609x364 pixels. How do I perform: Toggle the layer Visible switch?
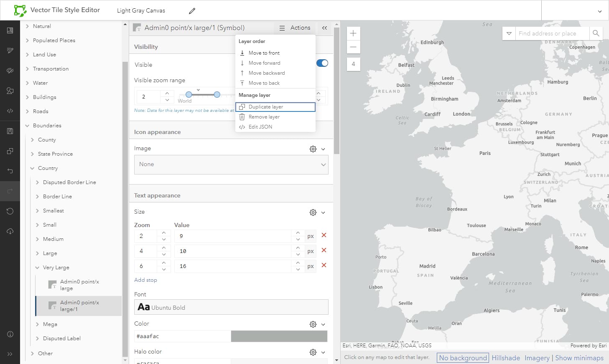coord(322,63)
